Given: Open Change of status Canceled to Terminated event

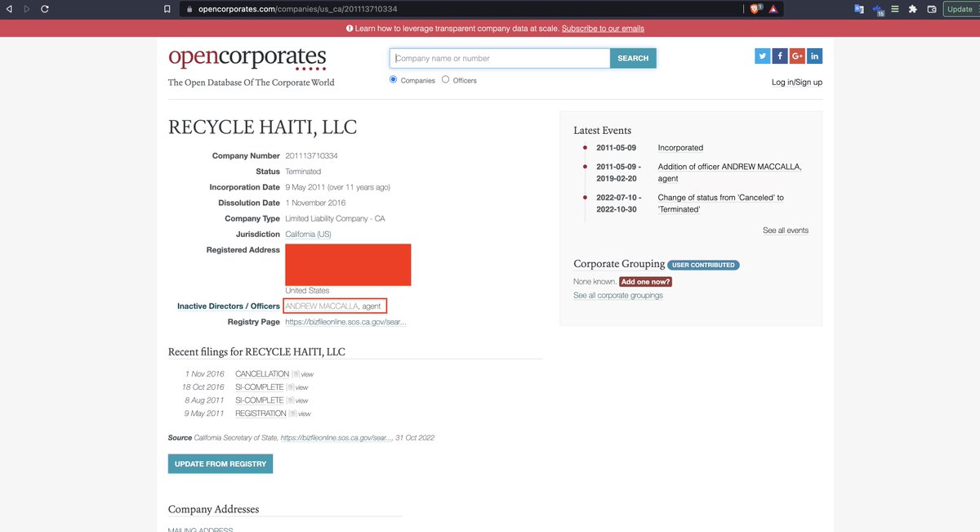Looking at the screenshot, I should point(721,203).
